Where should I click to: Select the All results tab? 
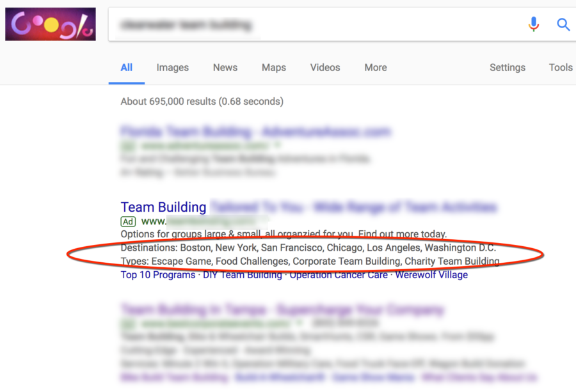tap(126, 67)
